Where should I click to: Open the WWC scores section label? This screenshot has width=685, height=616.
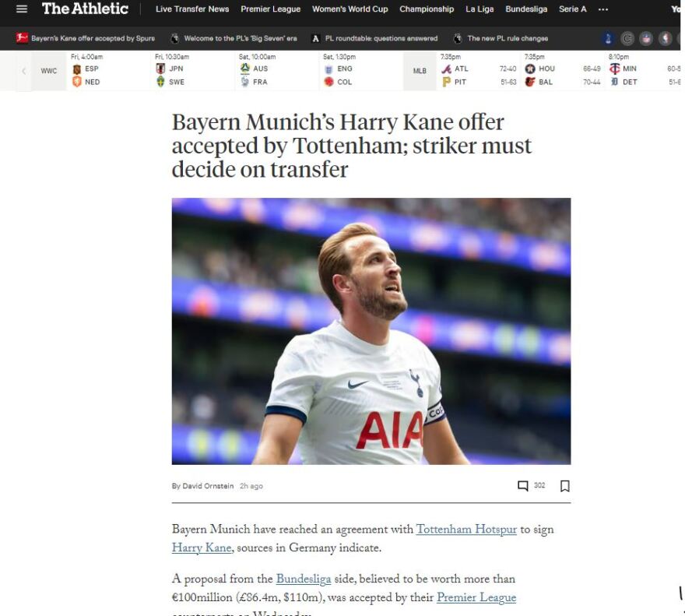pos(49,71)
